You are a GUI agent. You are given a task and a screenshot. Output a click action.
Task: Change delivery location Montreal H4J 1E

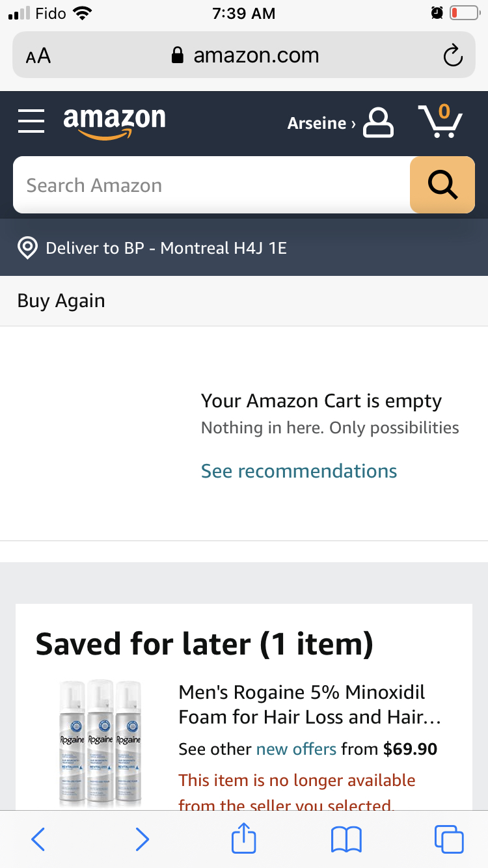click(166, 248)
